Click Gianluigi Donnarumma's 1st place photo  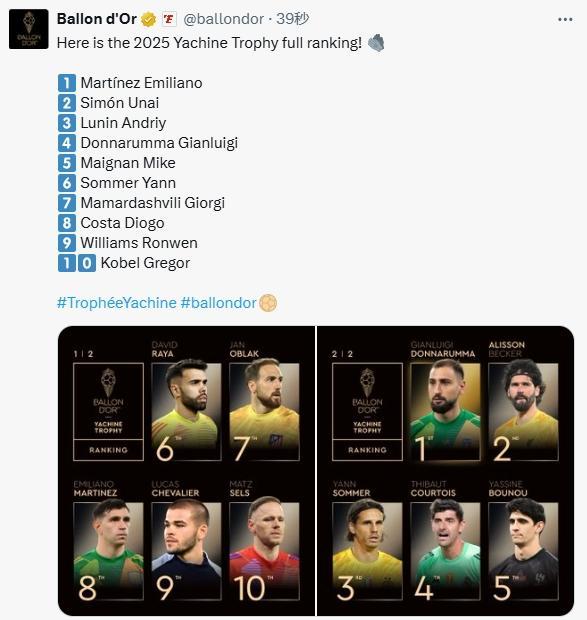point(445,412)
